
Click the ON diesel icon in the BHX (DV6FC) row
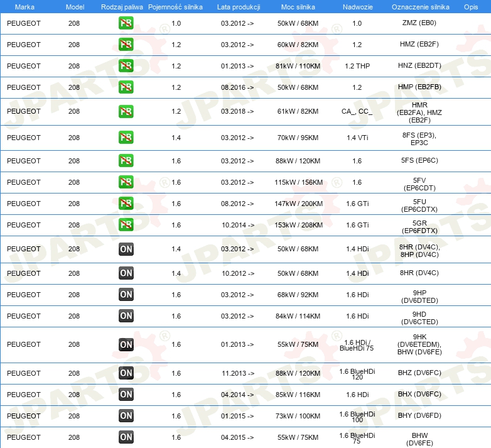(x=126, y=395)
